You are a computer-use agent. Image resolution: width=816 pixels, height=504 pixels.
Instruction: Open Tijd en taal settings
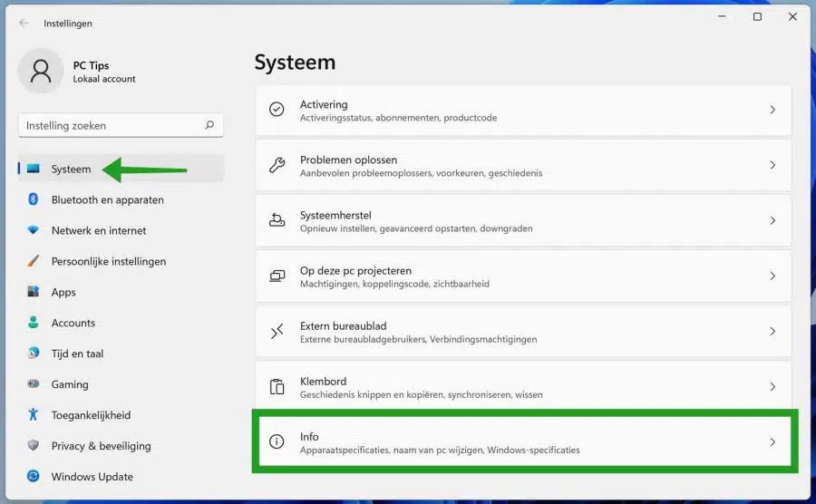point(121,353)
